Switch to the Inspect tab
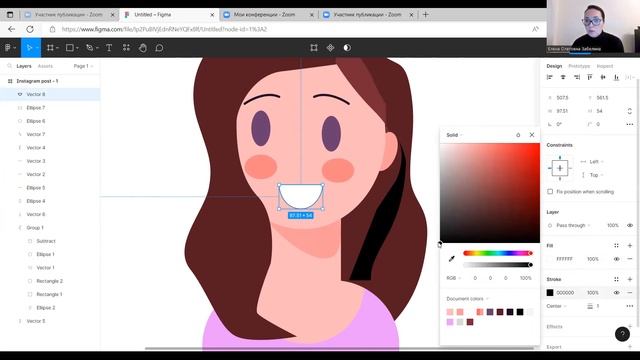The image size is (640, 360). point(604,66)
